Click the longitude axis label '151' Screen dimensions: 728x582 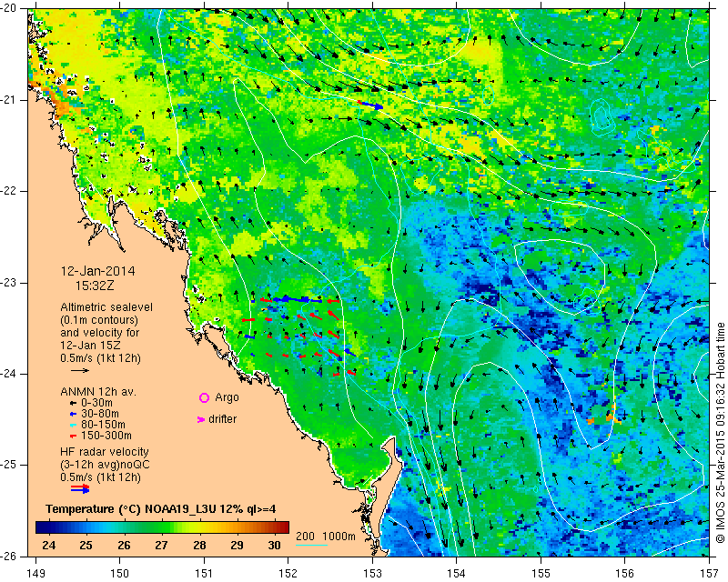204,574
